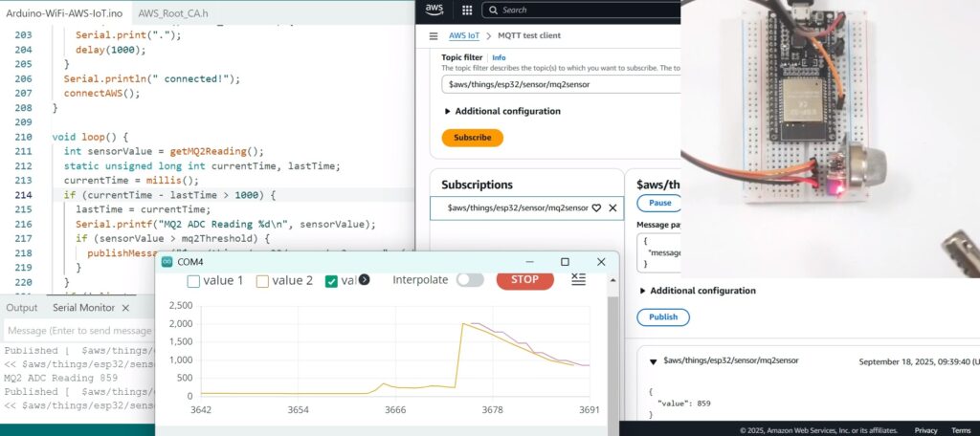Close the Serial Monitor tab with X
Viewport: 980px width, 436px height.
[124, 308]
